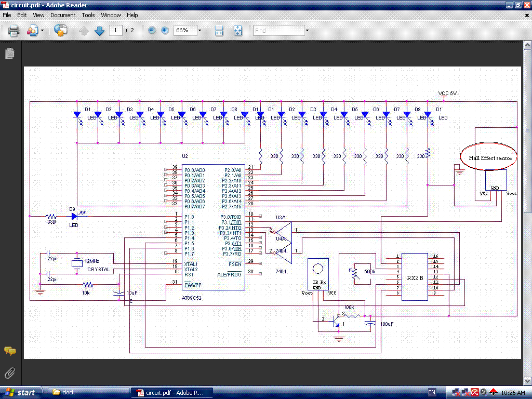The image size is (532, 399).
Task: Click the 'PSEN' pin label
Action: coord(235,264)
